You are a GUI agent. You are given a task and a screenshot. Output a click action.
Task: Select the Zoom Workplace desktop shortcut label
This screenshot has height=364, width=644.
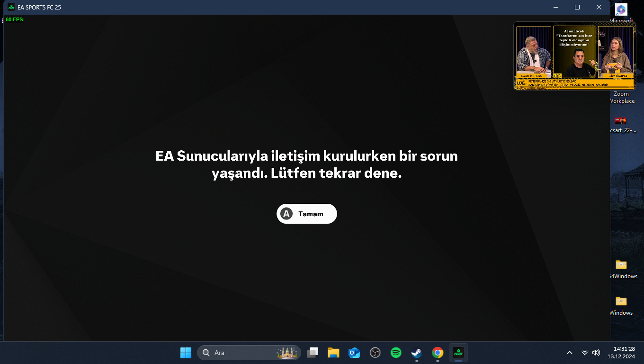tap(622, 97)
